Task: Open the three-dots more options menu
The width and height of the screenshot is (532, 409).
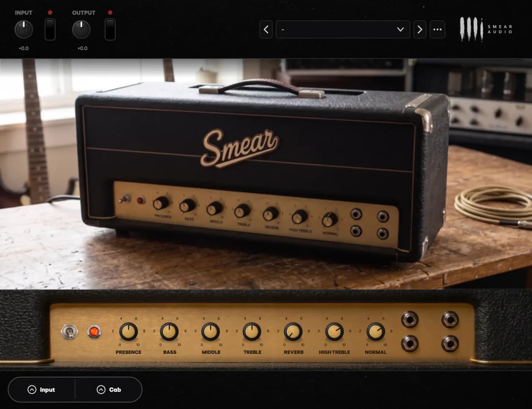Action: (x=437, y=29)
